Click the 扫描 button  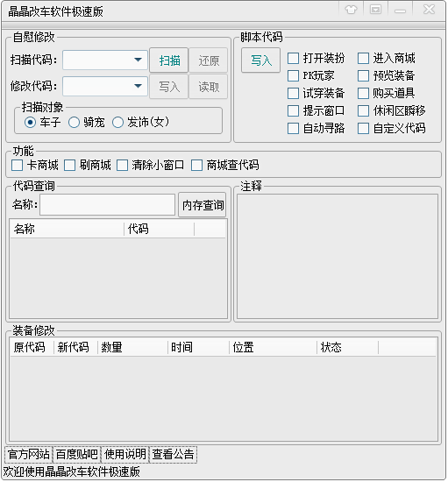pyautogui.click(x=169, y=60)
